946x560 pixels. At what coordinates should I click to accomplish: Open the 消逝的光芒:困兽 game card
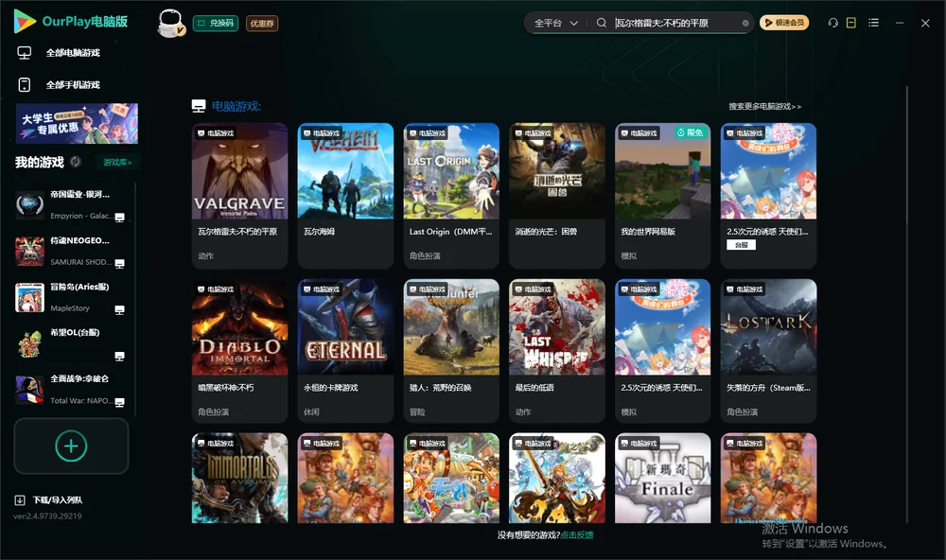[557, 196]
